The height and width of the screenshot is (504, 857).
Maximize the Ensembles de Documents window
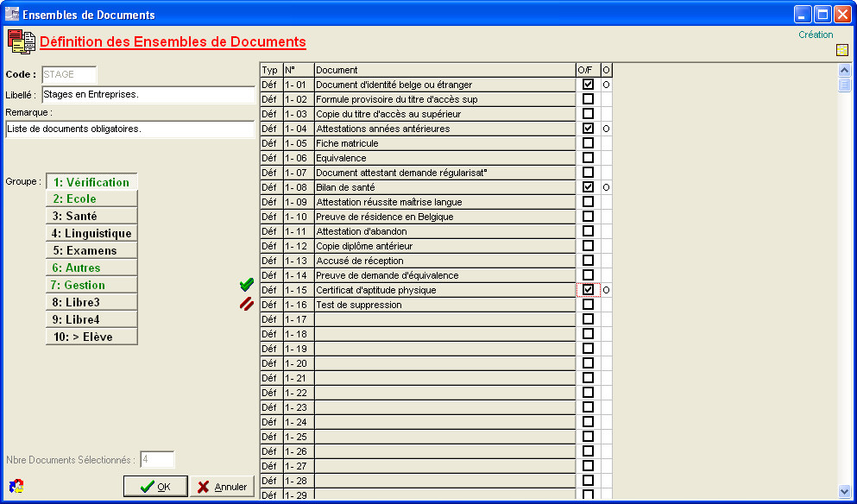coord(822,14)
